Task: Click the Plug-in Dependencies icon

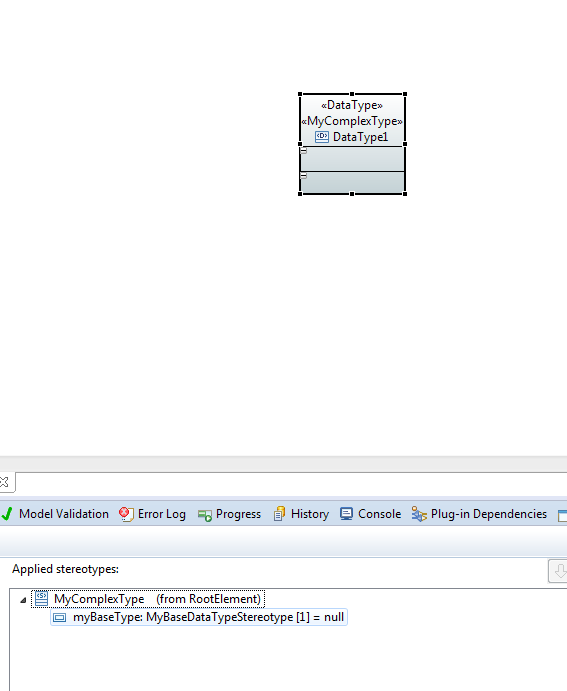Action: click(x=419, y=514)
